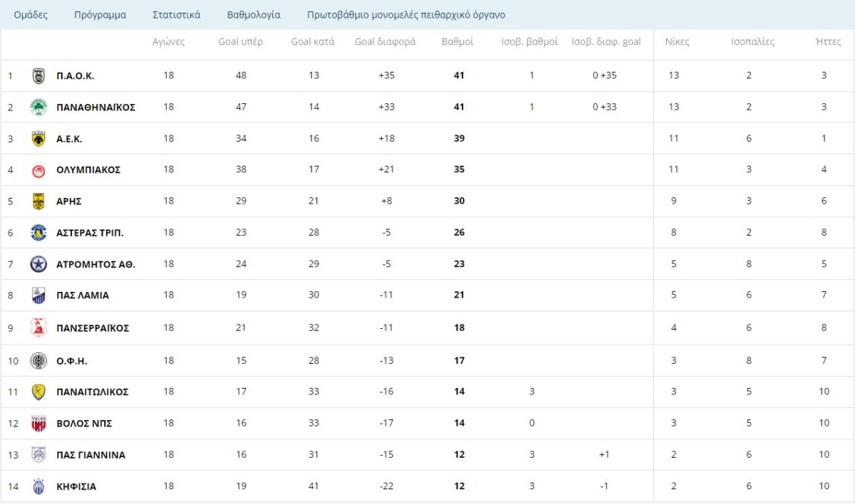Select the Βαθμολογία tab
Viewport: 855px width, 504px height.
(x=254, y=14)
